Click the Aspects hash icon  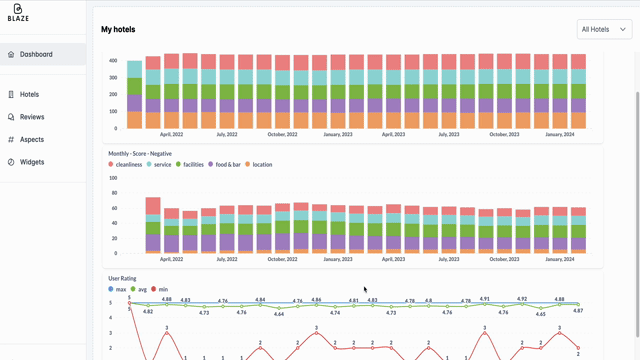11,140
